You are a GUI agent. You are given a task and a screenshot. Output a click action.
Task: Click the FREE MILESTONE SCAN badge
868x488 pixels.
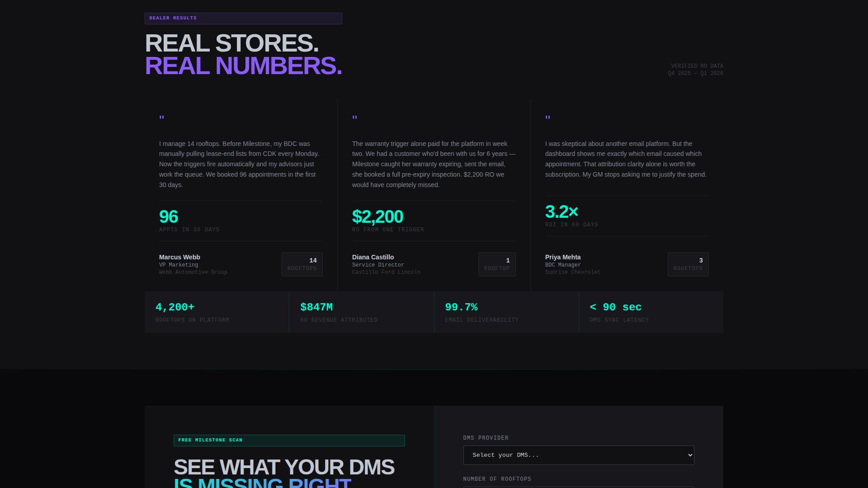coord(289,441)
